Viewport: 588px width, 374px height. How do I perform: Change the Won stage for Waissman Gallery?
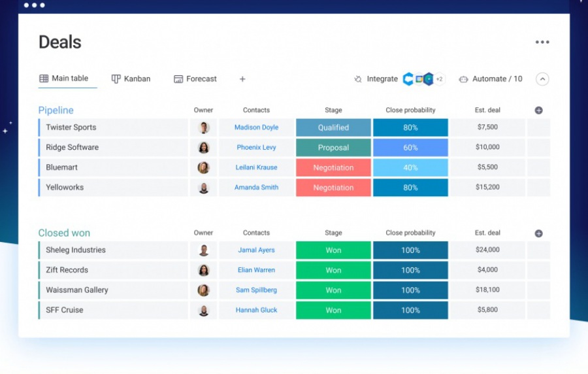click(333, 290)
